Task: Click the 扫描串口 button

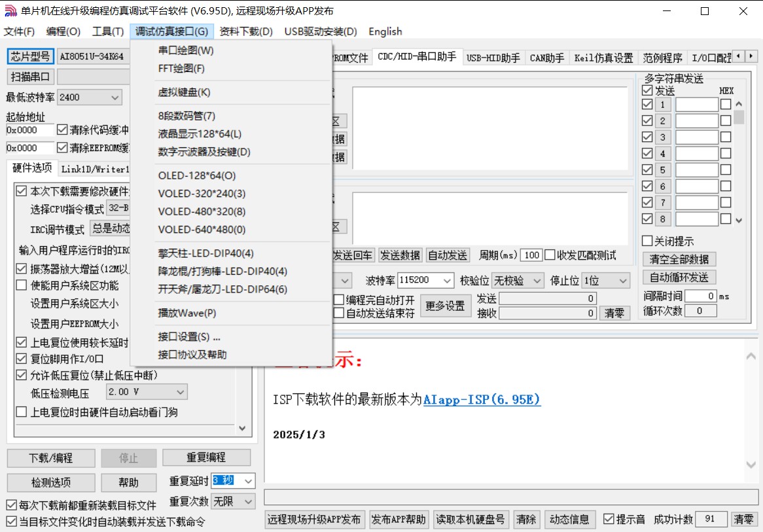Action: point(30,77)
